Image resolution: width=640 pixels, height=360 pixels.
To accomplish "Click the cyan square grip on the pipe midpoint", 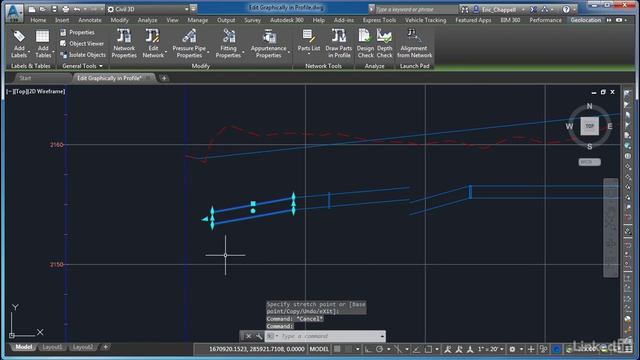I will (253, 204).
